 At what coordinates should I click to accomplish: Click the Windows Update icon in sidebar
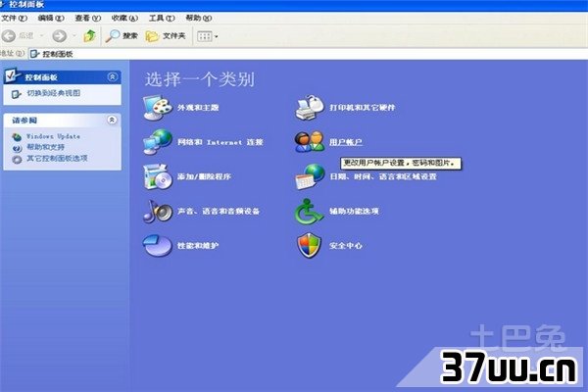(17, 137)
